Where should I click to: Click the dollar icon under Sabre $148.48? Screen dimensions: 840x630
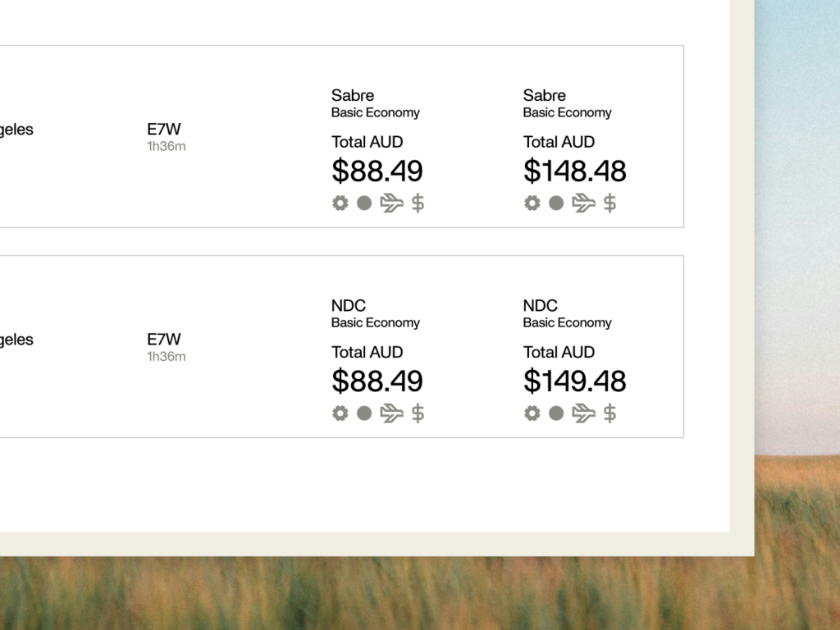click(x=609, y=203)
